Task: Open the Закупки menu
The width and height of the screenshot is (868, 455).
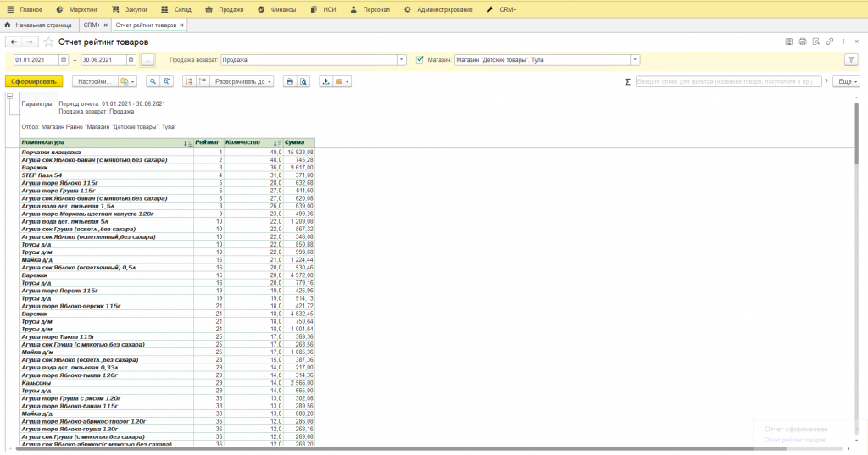Action: [130, 9]
